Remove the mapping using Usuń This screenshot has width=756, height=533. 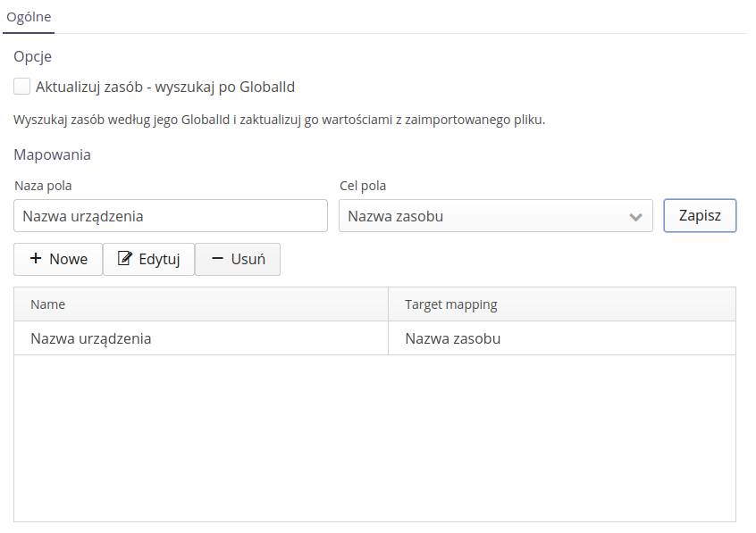pyautogui.click(x=238, y=259)
